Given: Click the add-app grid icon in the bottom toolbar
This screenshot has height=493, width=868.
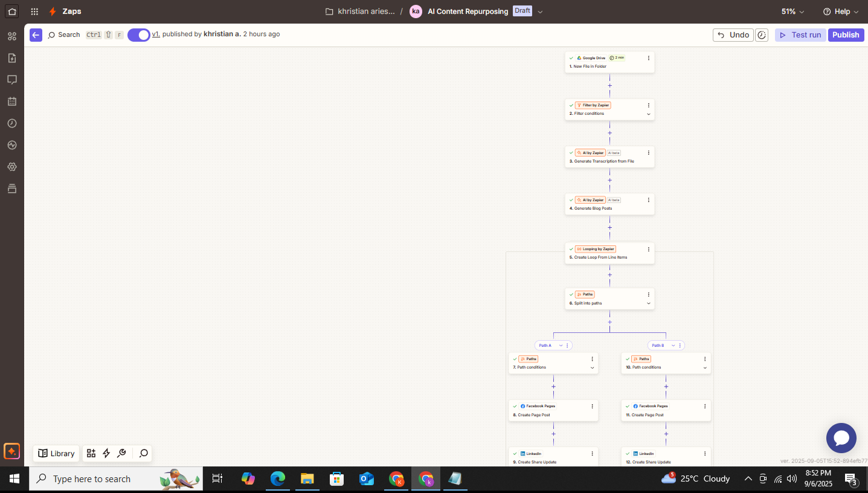Looking at the screenshot, I should [x=91, y=453].
